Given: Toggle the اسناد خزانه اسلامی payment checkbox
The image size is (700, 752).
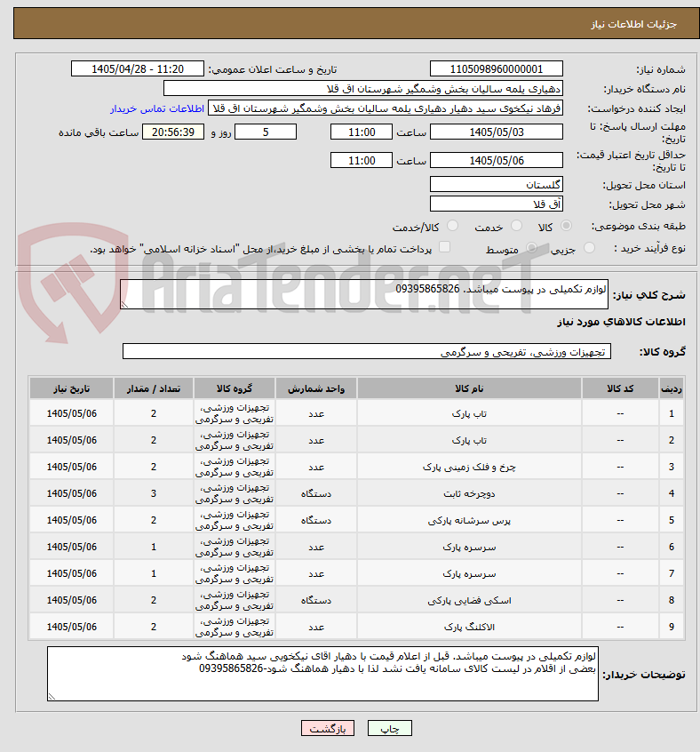Looking at the screenshot, I should pos(445,247).
